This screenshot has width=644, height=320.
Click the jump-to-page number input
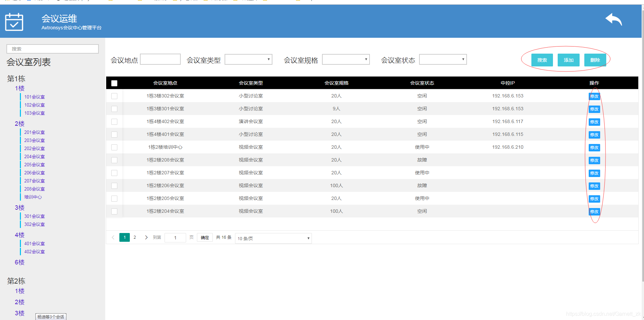[x=175, y=238]
